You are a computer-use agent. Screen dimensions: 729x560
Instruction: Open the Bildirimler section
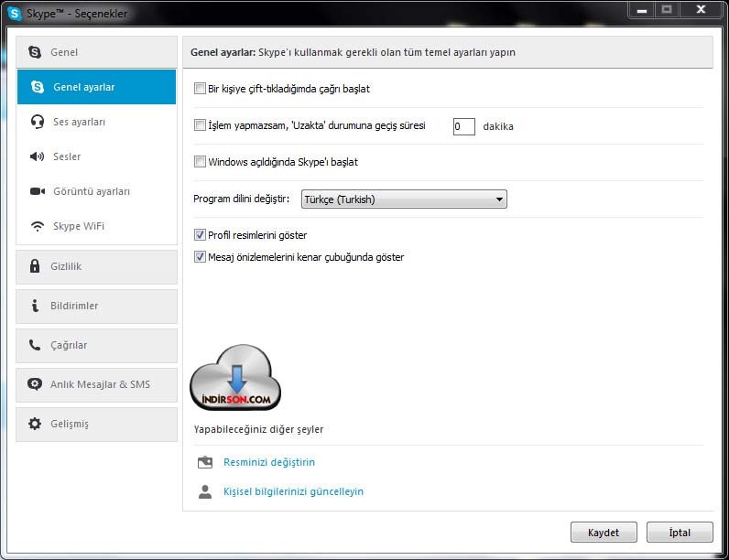[x=97, y=306]
